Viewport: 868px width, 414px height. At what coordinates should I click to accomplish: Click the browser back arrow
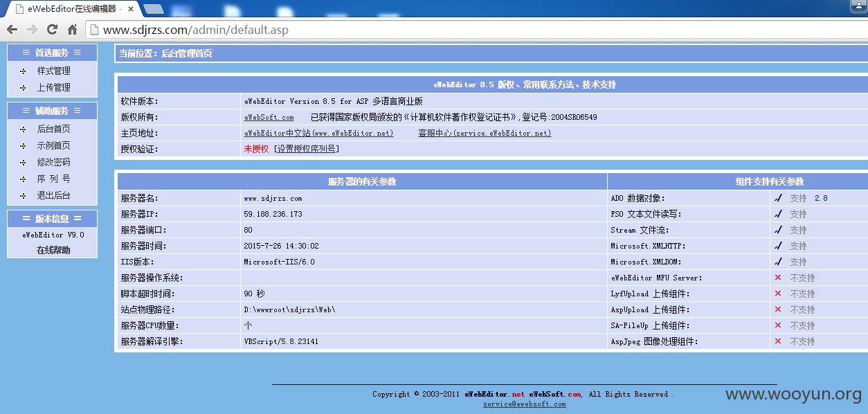pos(12,30)
